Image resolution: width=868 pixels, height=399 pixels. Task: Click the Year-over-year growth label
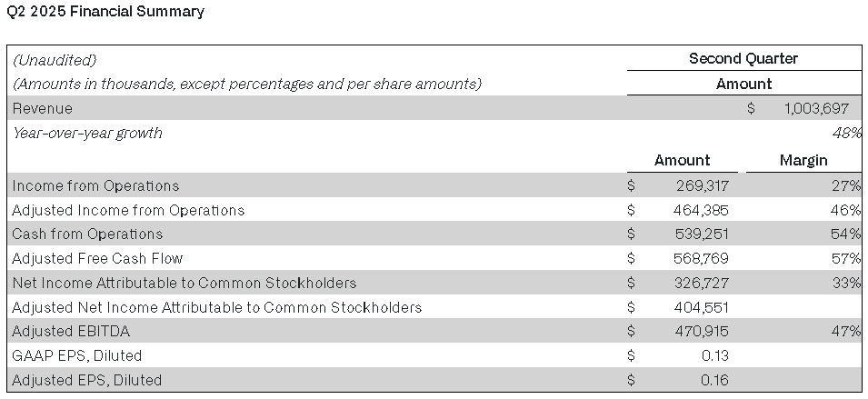click(x=87, y=134)
